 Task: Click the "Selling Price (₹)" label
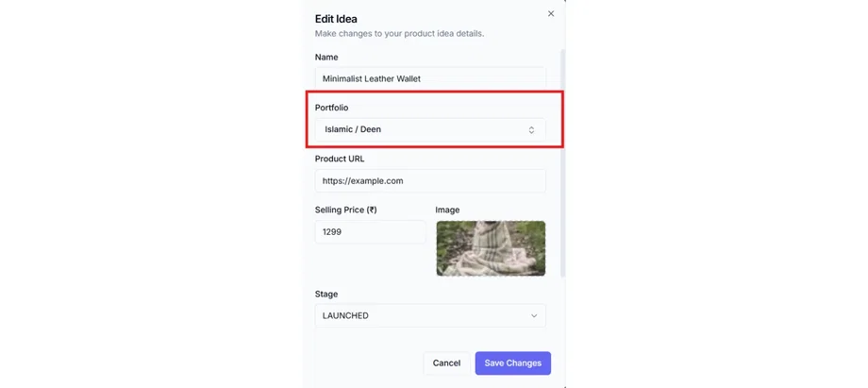point(345,210)
